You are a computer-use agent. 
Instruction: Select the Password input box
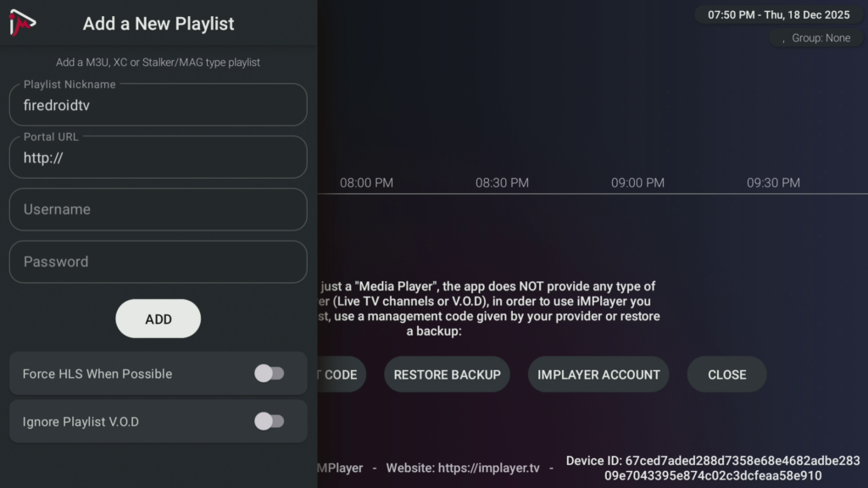158,262
